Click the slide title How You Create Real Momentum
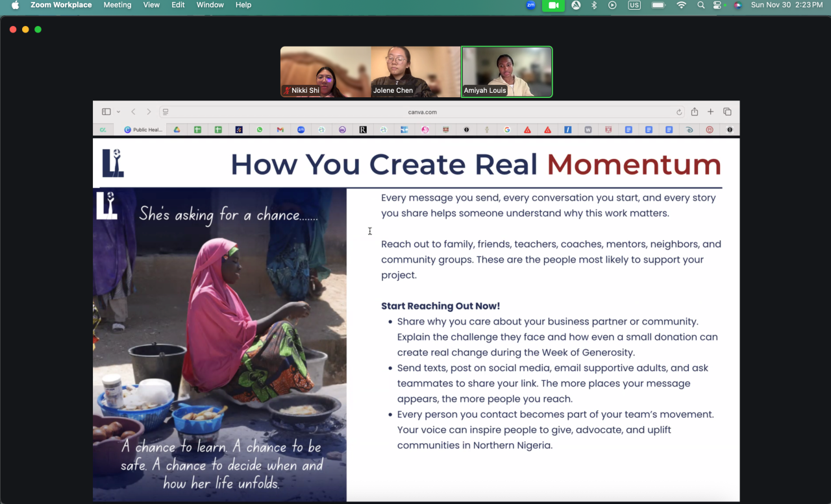 click(x=476, y=164)
